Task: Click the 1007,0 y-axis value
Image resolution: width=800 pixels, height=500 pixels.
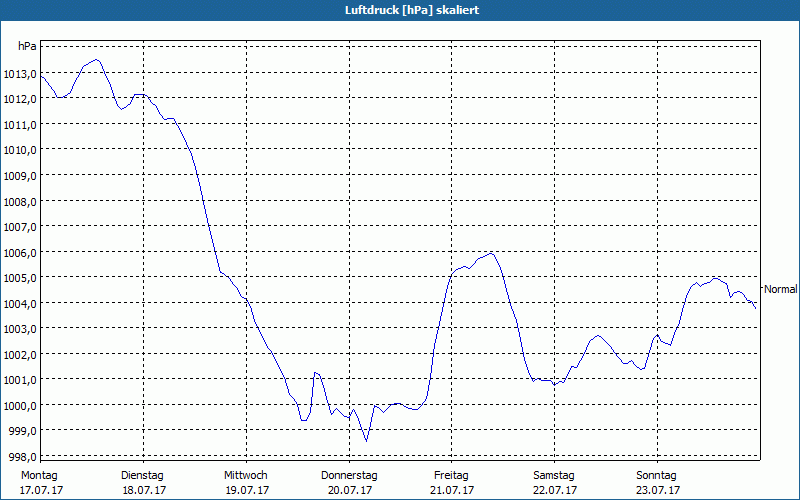Action: point(20,227)
